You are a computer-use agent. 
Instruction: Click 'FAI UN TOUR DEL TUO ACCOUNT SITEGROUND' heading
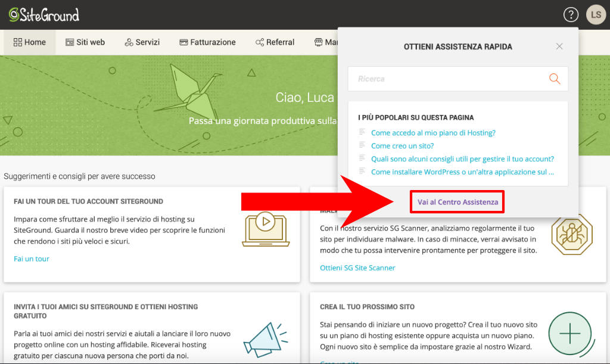tap(88, 201)
